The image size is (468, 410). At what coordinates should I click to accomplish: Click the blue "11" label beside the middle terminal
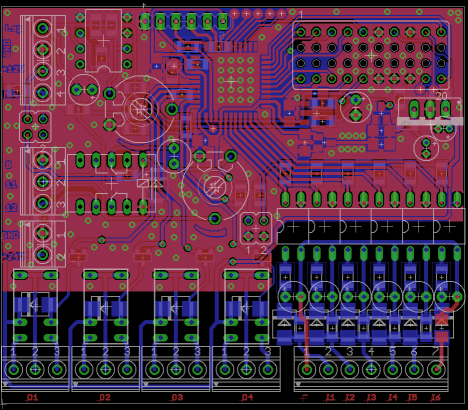click(x=11, y=184)
